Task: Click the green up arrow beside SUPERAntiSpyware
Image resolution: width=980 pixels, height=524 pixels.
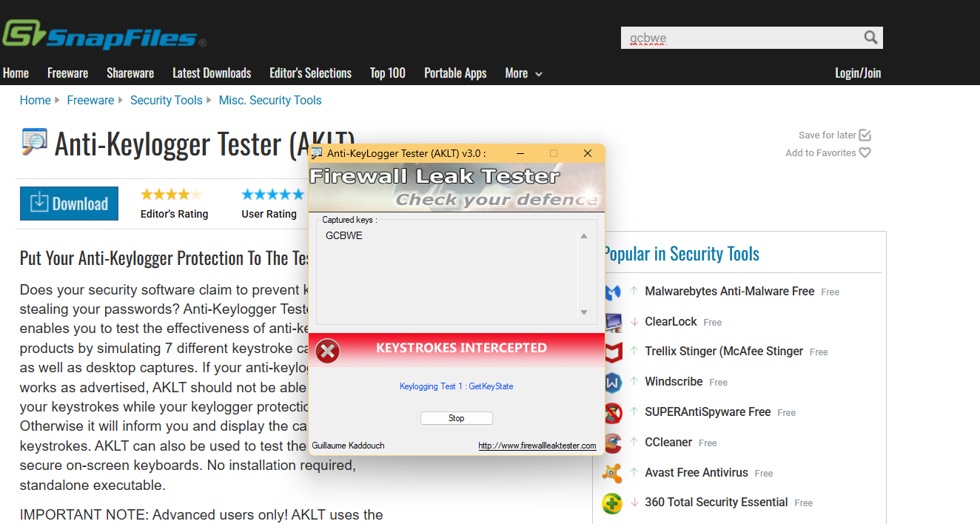Action: (634, 412)
